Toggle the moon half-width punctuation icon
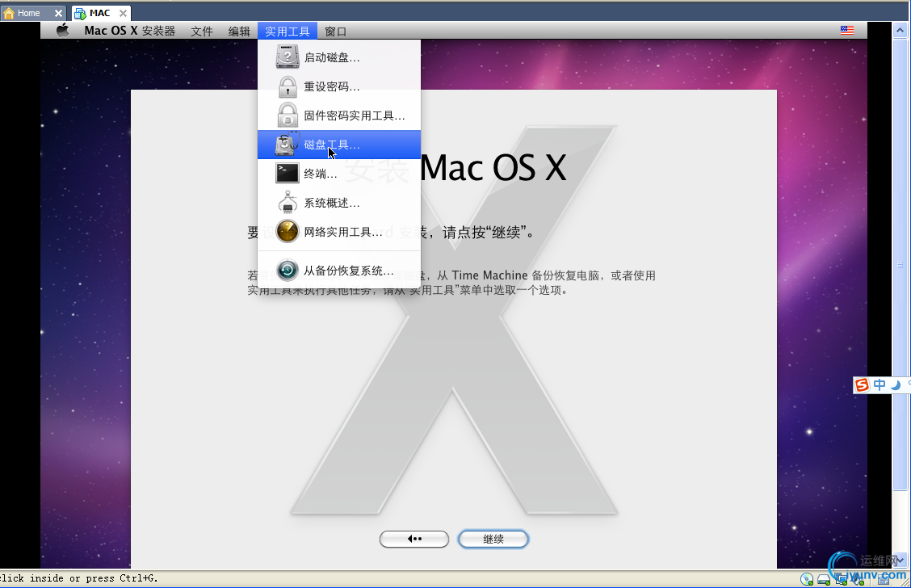 pyautogui.click(x=896, y=384)
